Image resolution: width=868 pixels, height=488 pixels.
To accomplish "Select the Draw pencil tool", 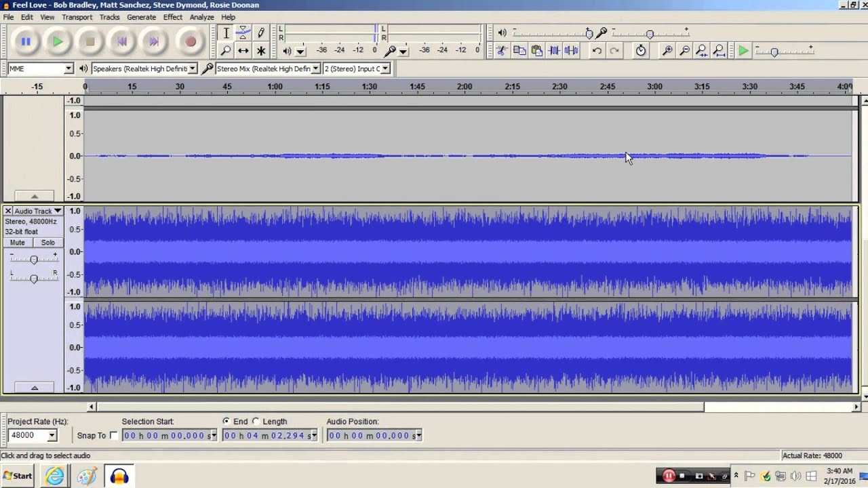I will [x=260, y=33].
